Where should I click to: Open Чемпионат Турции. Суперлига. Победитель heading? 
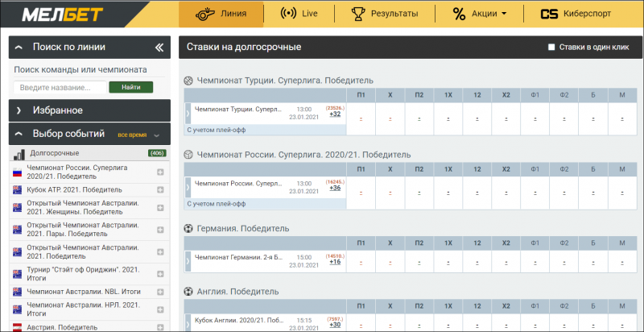point(285,81)
